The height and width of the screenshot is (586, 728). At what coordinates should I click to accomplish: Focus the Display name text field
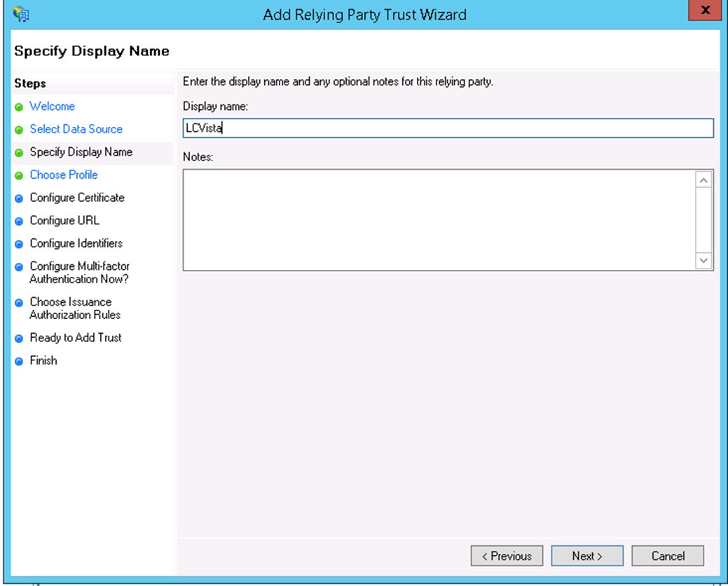point(448,128)
